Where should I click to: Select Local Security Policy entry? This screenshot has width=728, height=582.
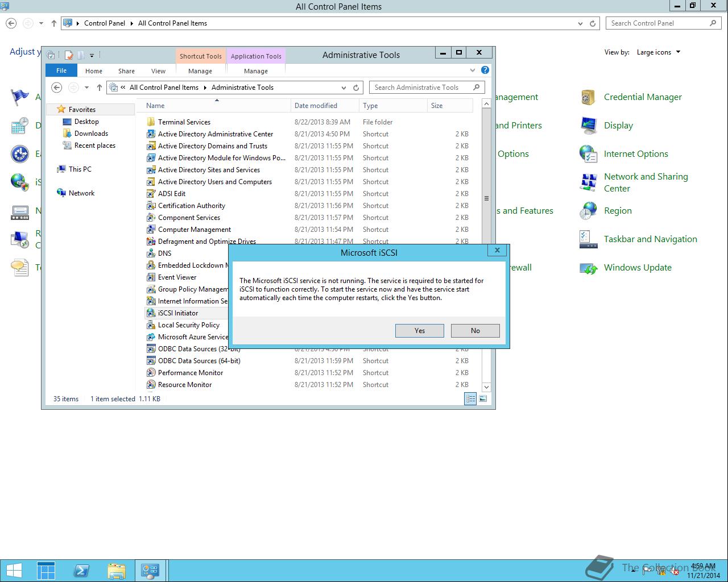pyautogui.click(x=188, y=325)
